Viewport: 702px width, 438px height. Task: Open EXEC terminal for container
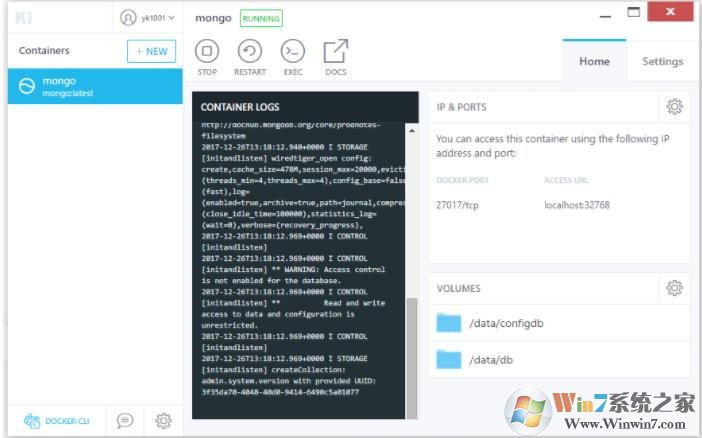(293, 58)
